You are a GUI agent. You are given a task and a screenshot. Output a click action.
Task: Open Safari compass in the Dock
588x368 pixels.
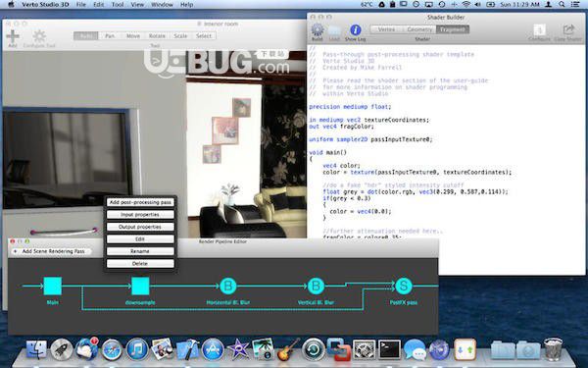point(112,349)
